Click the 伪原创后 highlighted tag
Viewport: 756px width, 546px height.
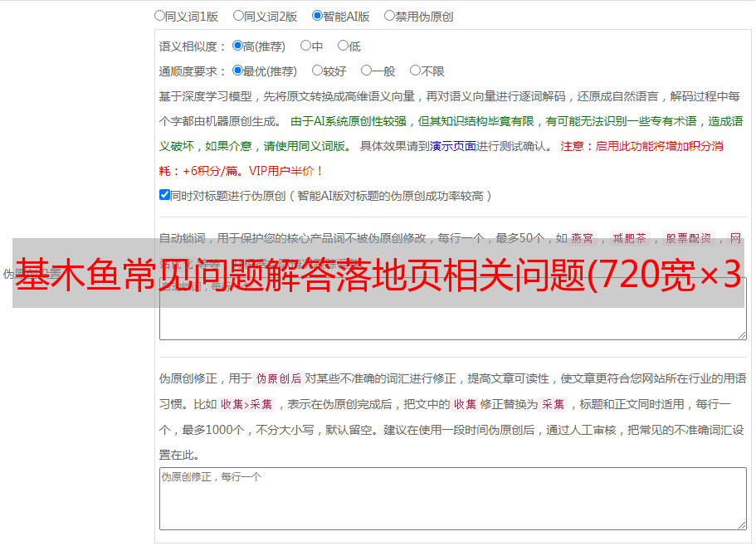coord(279,378)
